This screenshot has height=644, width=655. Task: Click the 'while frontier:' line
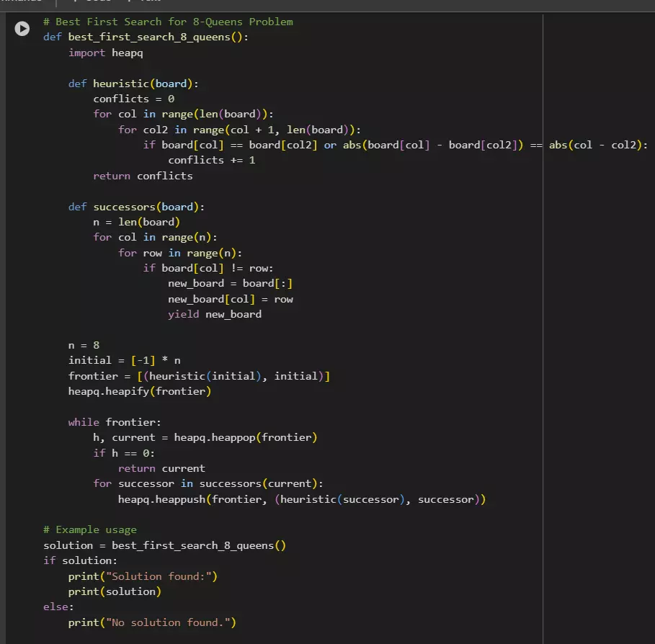115,422
